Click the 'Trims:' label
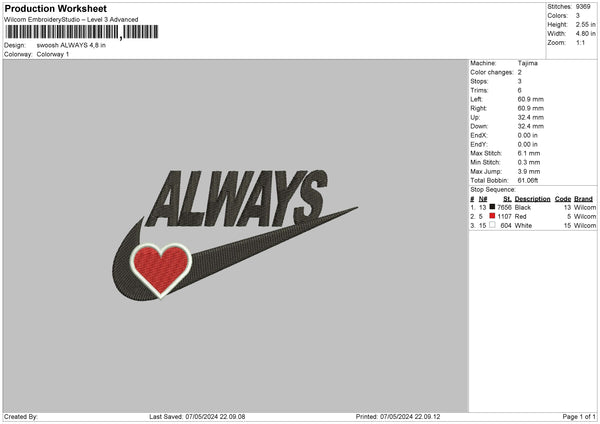This screenshot has height=424, width=600. (x=479, y=90)
